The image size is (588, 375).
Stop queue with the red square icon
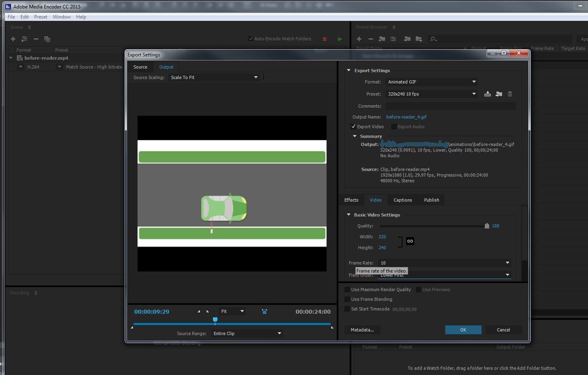point(325,39)
